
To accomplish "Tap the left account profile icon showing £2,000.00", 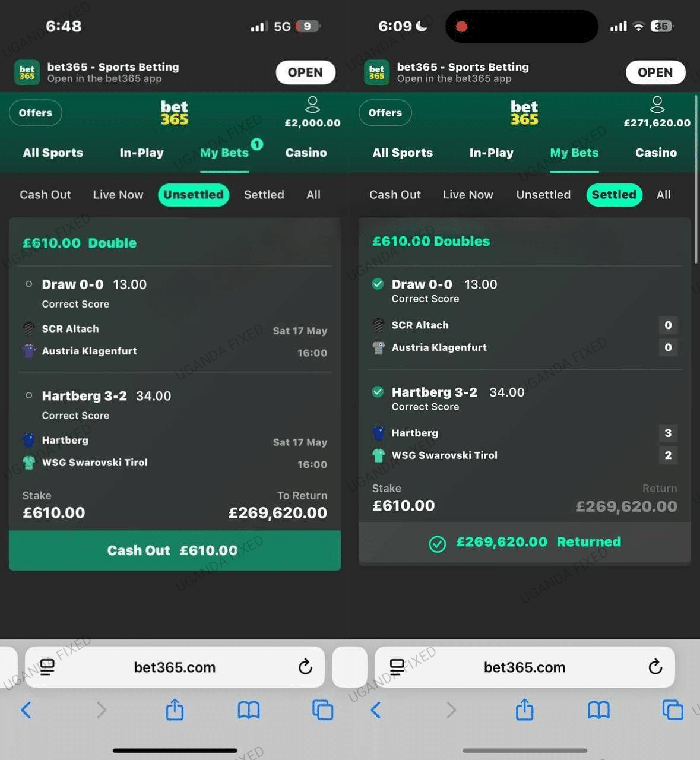I will (312, 105).
